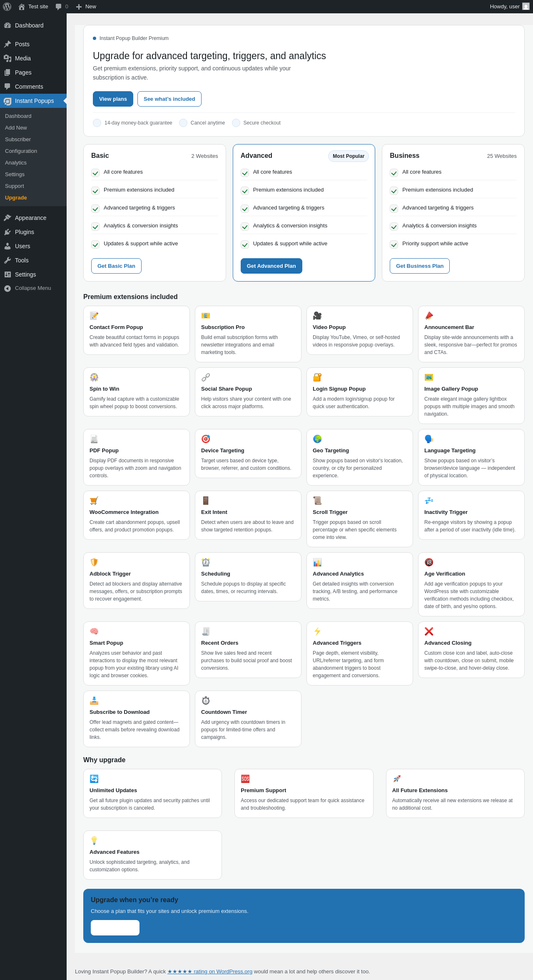Click circle beside Cancel anytime
Screen dimensions: 533x980
pyautogui.click(x=183, y=123)
